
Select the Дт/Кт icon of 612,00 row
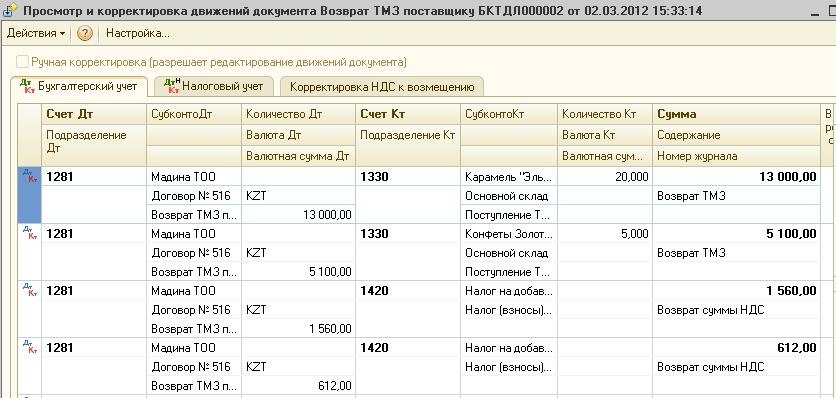click(x=29, y=347)
